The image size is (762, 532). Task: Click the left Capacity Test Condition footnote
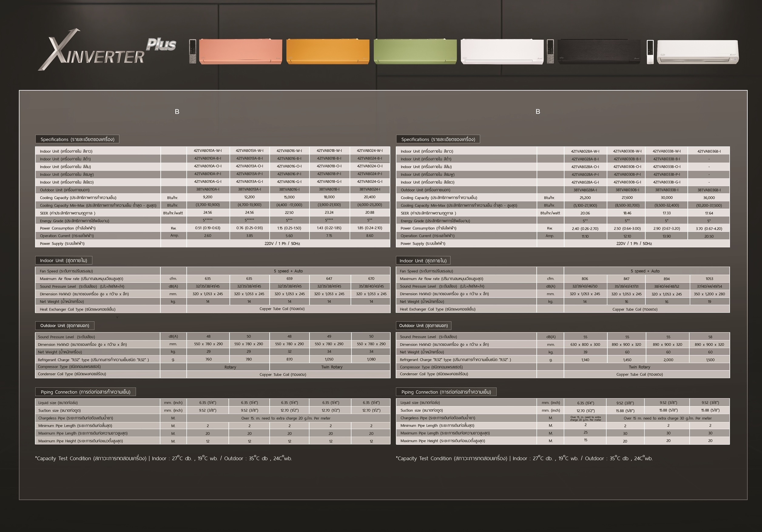tap(163, 458)
